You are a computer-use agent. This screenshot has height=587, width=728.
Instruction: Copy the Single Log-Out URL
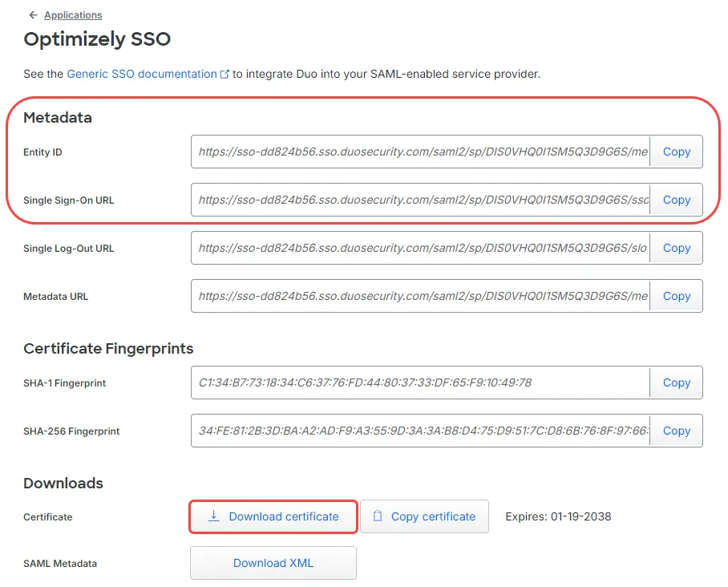pos(676,248)
